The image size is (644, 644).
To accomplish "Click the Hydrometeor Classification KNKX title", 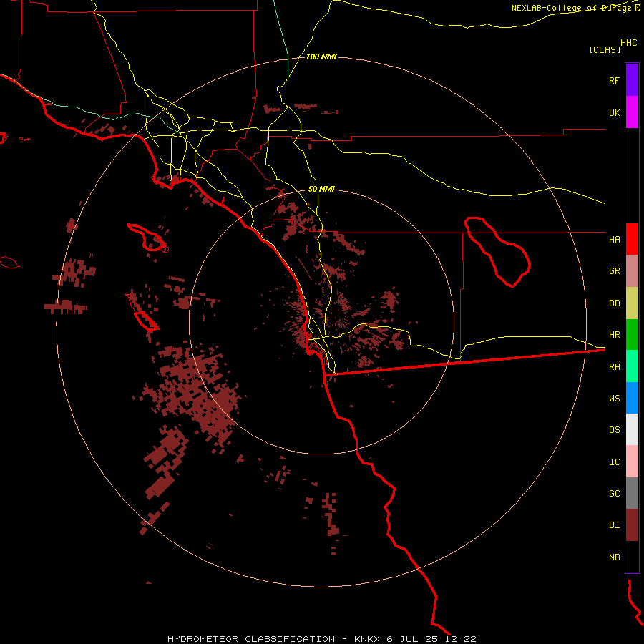I will [x=322, y=639].
